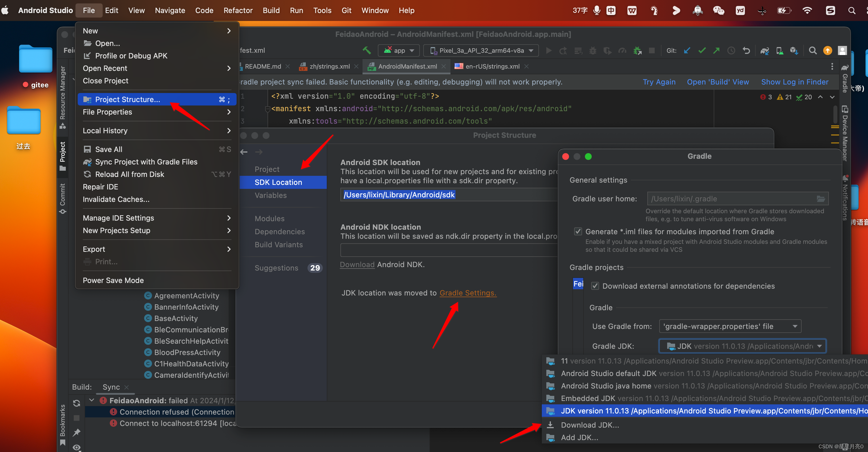Viewport: 868px width, 452px height.
Task: Select SDK Location tab in Project Structure
Action: [278, 182]
